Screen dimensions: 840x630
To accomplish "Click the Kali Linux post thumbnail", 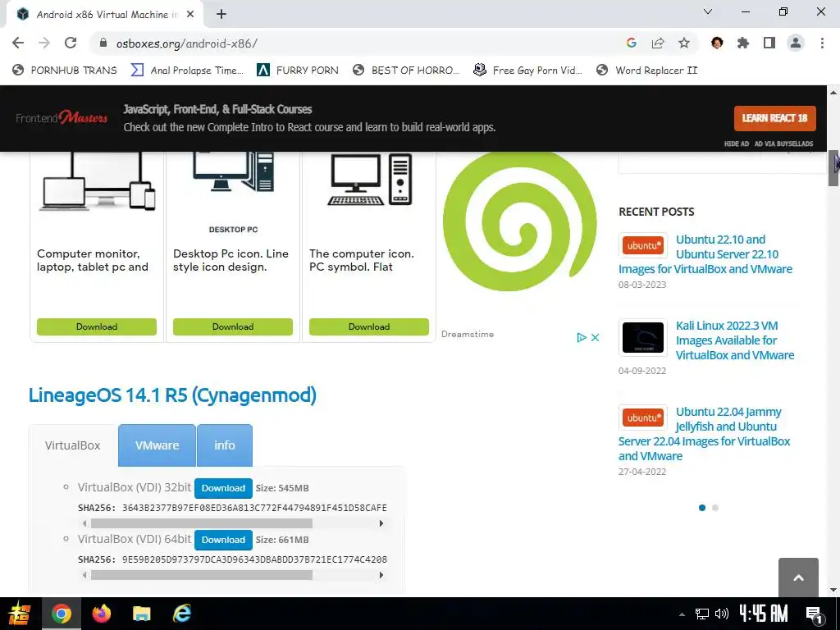I will 643,337.
